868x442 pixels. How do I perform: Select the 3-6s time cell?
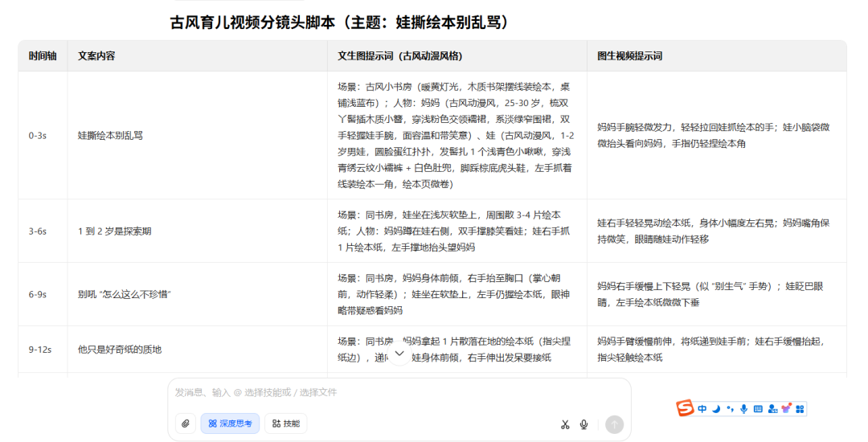click(x=43, y=231)
